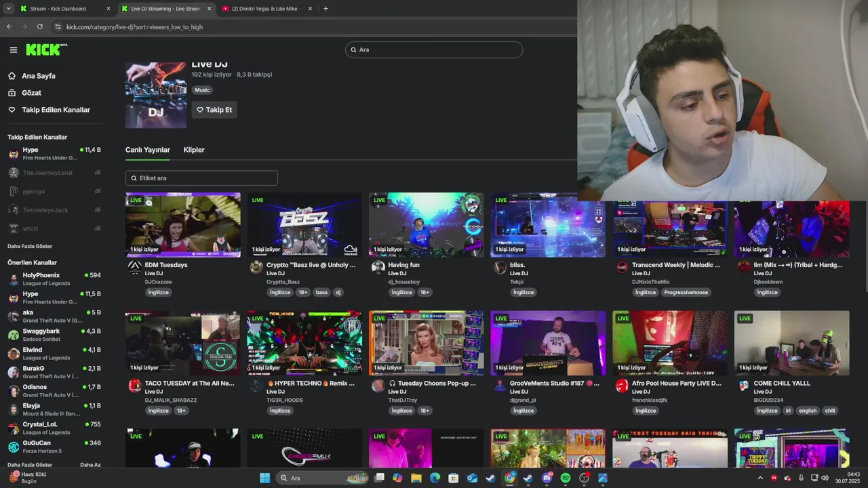Open COME CHILL YALLL stream thumbnail

click(x=791, y=343)
